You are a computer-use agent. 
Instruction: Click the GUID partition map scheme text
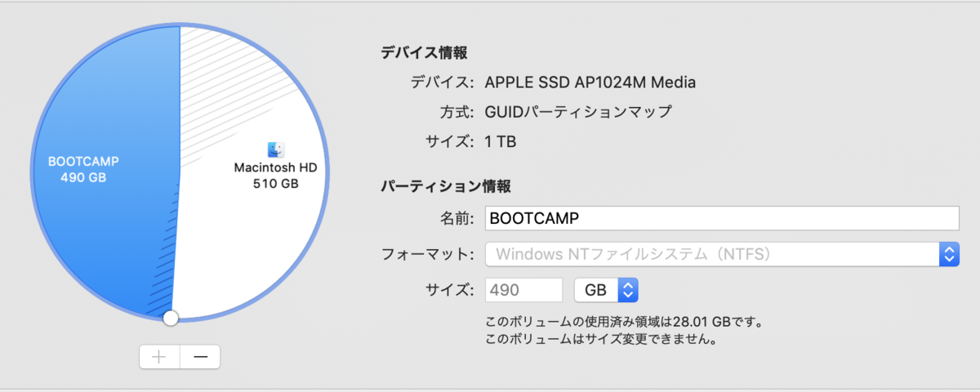(578, 112)
